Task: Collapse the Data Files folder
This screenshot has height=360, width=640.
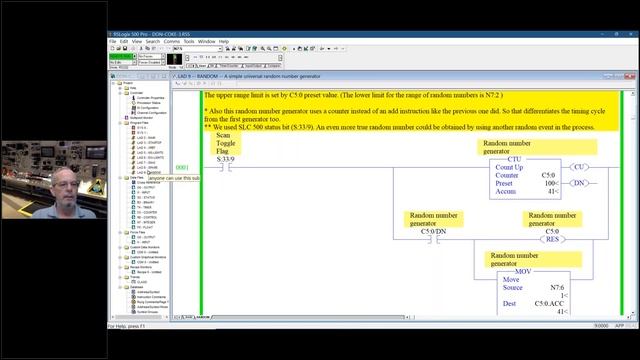Action: [120, 178]
